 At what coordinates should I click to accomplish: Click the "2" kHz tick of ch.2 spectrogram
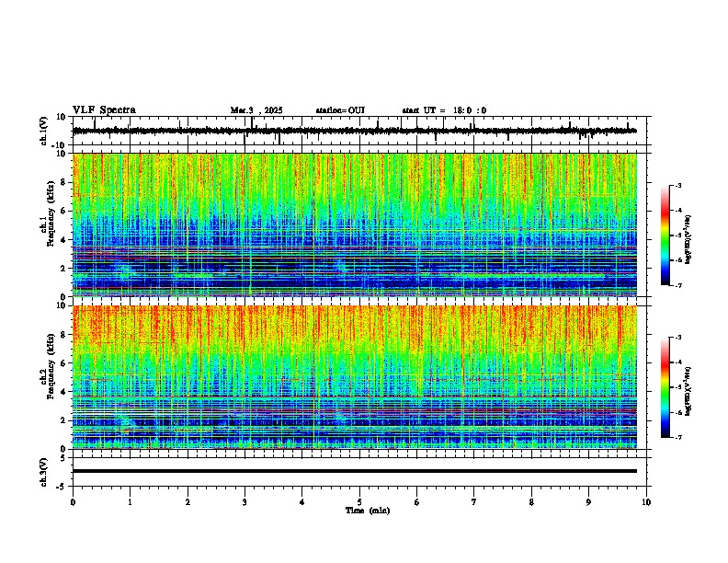[63, 420]
